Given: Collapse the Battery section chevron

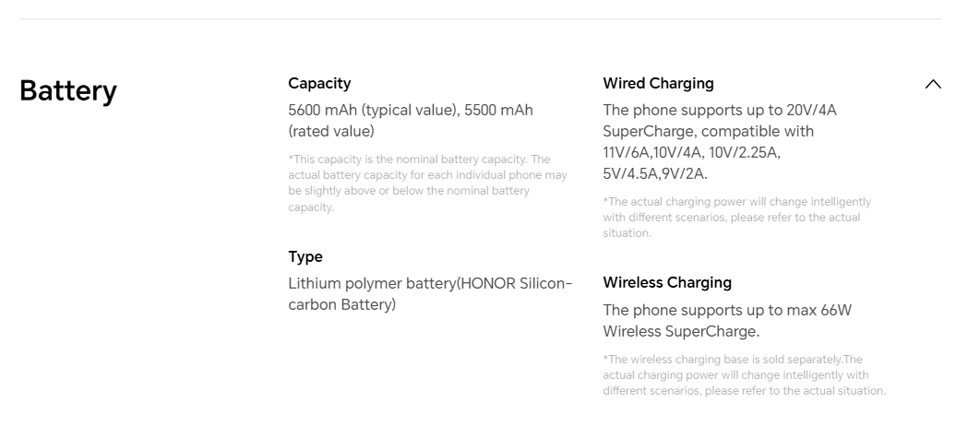Looking at the screenshot, I should [x=933, y=84].
